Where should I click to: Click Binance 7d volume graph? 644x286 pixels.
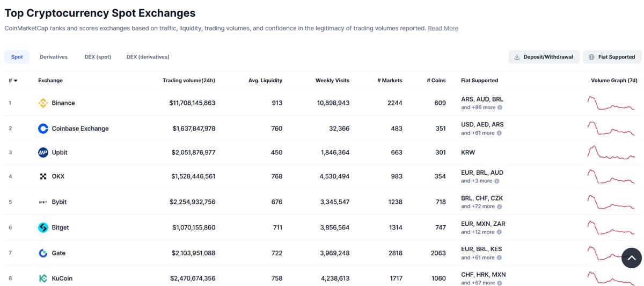coord(611,103)
